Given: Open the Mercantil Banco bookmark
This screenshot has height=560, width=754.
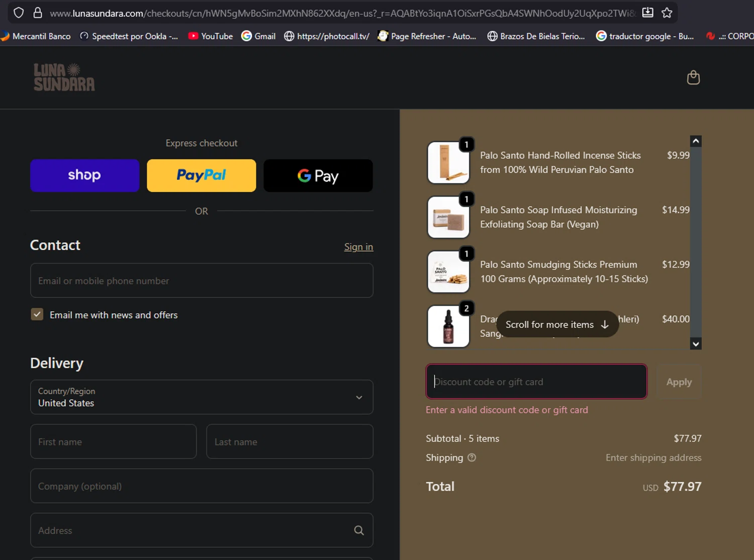Looking at the screenshot, I should [x=36, y=36].
